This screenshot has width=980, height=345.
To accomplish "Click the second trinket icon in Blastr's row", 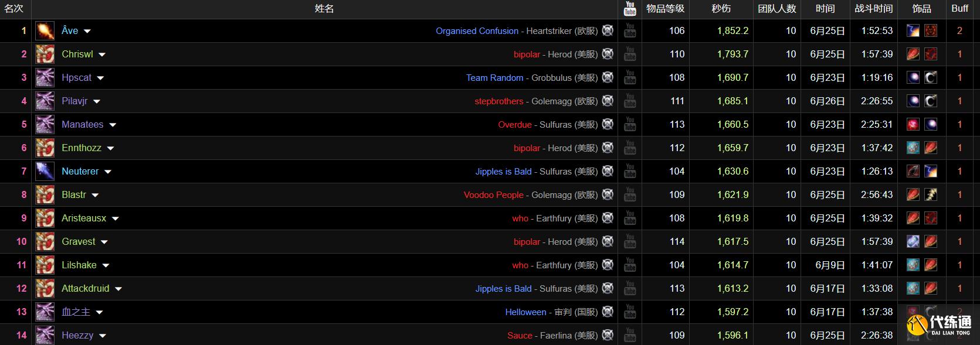I will [930, 194].
